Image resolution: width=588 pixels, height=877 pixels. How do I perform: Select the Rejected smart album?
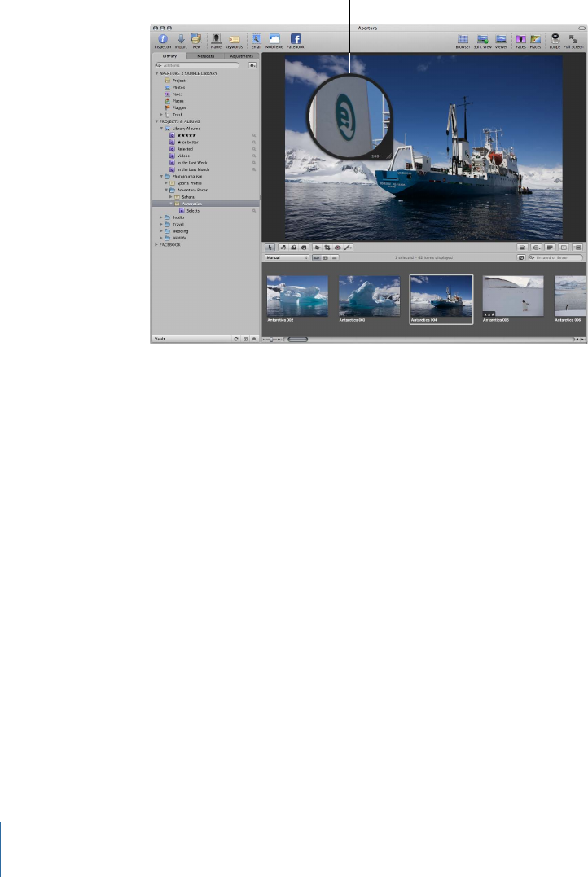[x=185, y=149]
